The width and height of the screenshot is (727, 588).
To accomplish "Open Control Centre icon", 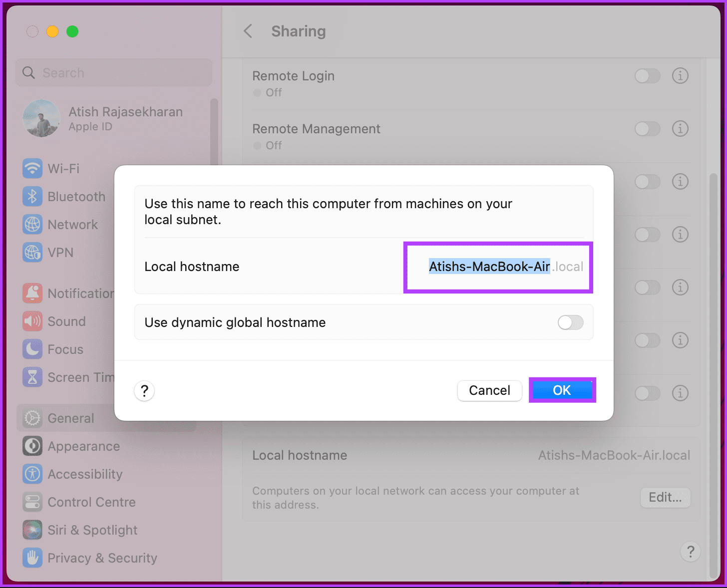I will 32,502.
